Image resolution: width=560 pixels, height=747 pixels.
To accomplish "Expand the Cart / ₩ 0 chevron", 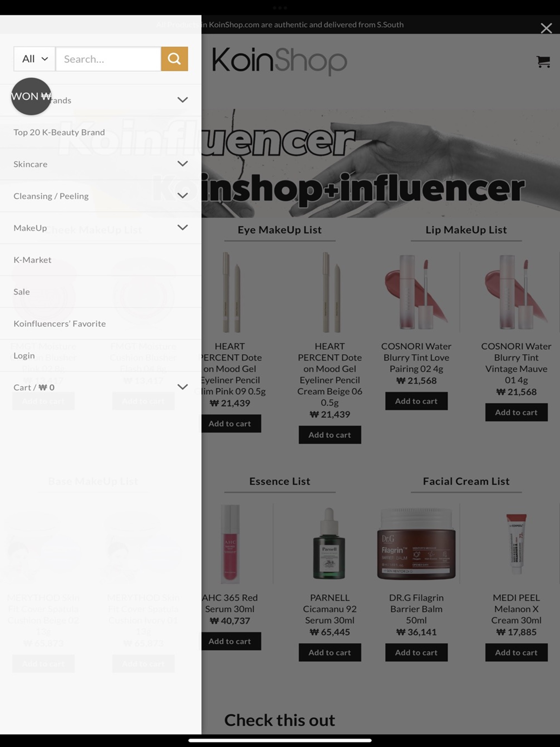I will 183,387.
